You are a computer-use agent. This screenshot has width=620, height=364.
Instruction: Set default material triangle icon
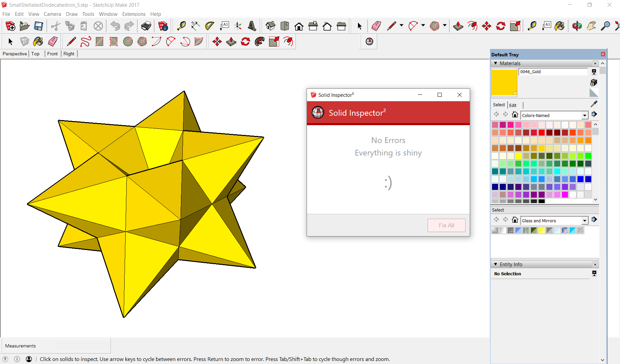click(x=594, y=92)
